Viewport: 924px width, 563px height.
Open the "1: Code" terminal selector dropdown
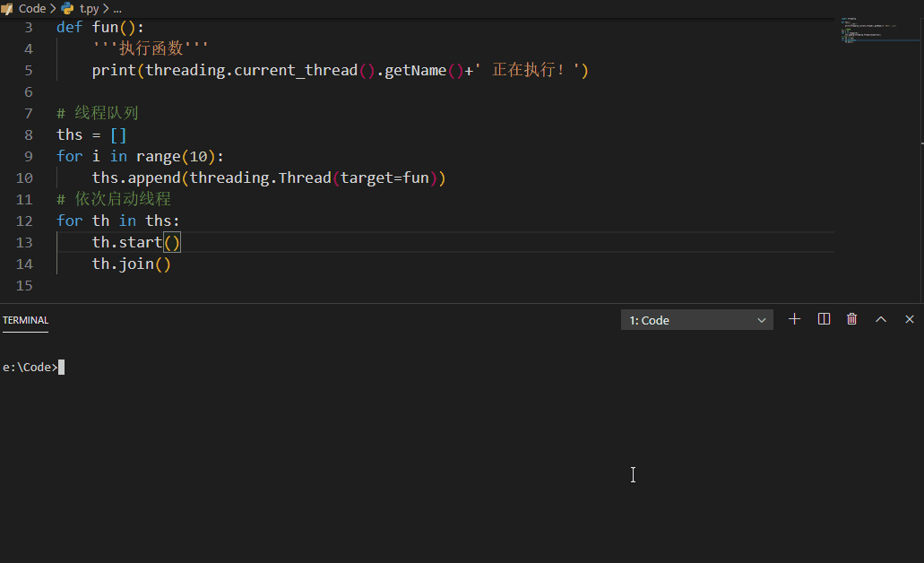coord(697,320)
